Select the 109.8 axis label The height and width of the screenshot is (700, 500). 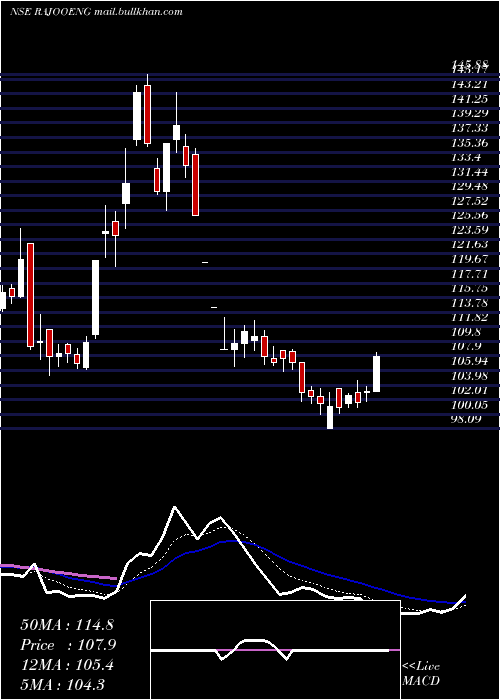coord(467,332)
